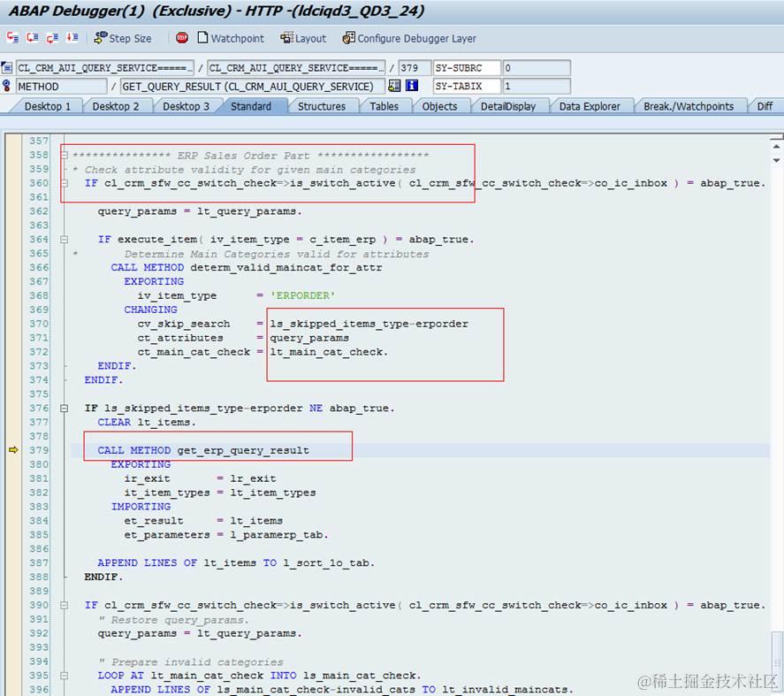Click the SY-SUBRC value field showing 0
Screen dimensions: 784x696
tap(537, 67)
